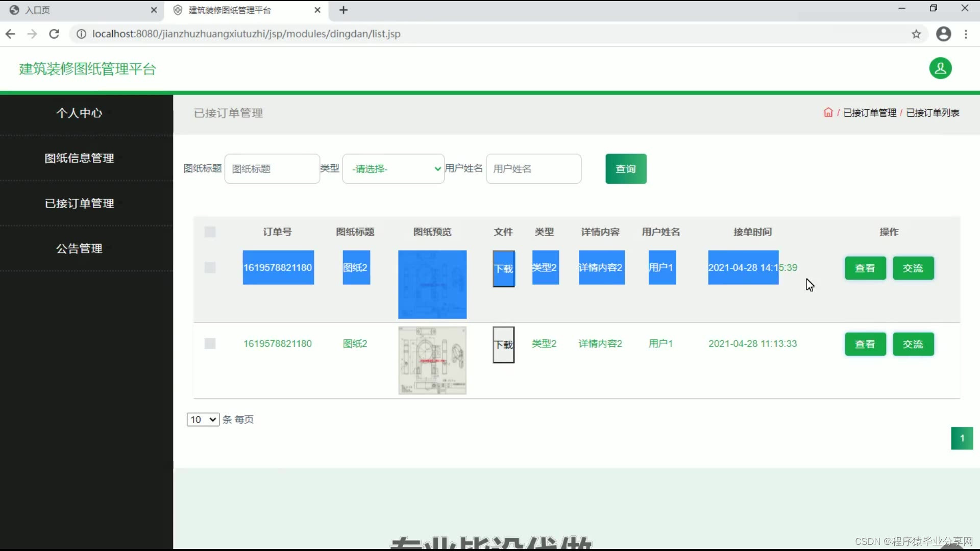The height and width of the screenshot is (551, 980).
Task: Click the green user avatar icon
Action: [940, 68]
